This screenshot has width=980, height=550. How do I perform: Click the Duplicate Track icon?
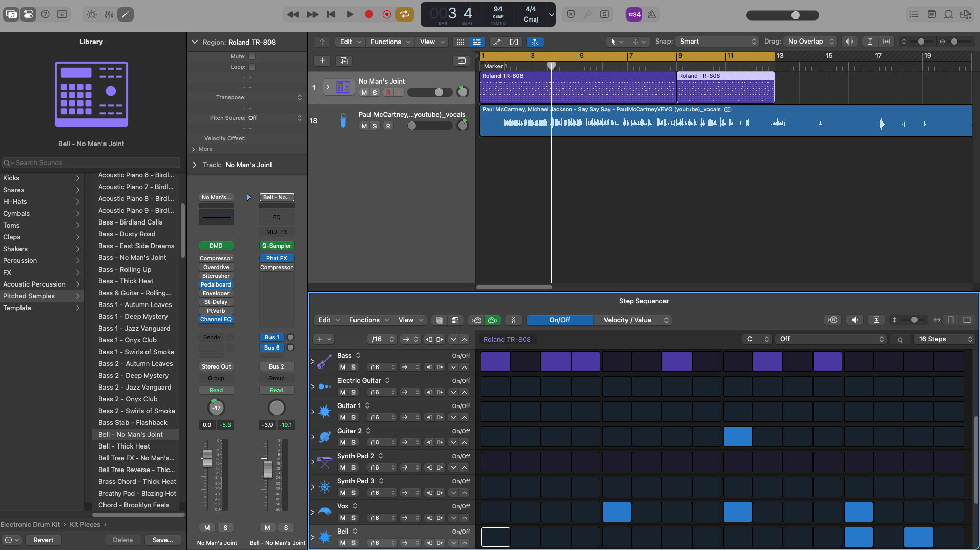[344, 60]
